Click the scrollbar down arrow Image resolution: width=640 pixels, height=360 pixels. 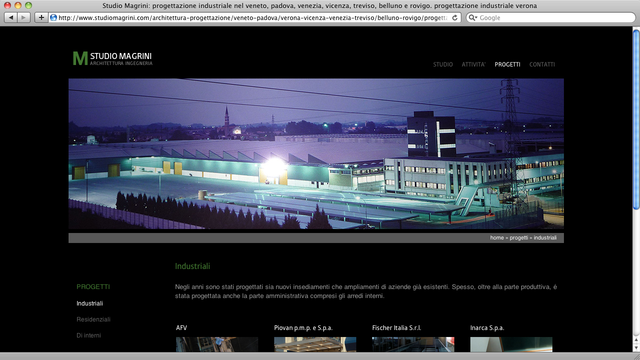tap(636, 348)
